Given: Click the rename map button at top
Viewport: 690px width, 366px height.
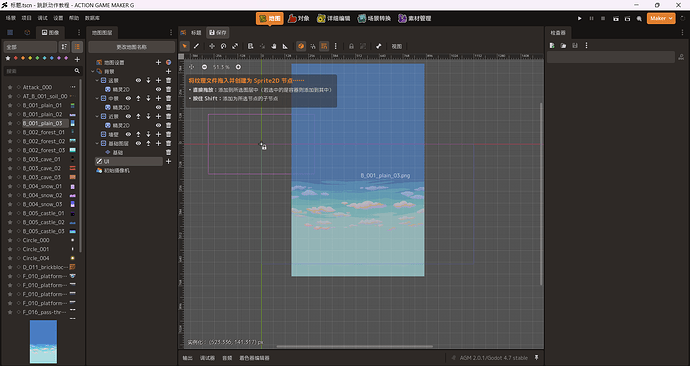Looking at the screenshot, I should tap(132, 47).
